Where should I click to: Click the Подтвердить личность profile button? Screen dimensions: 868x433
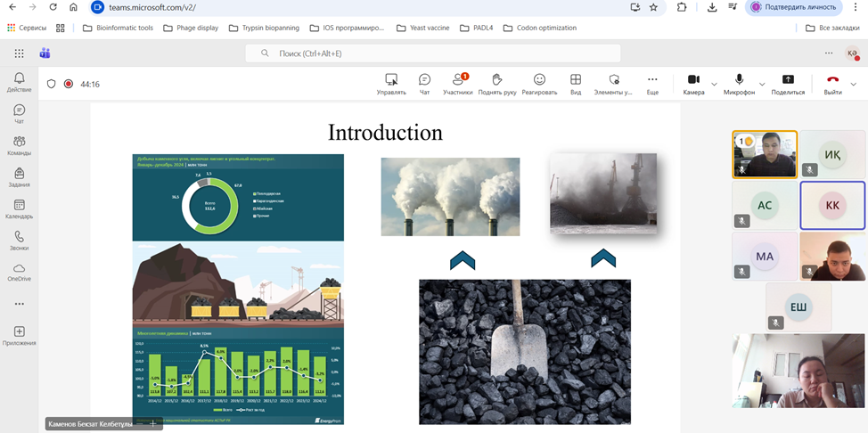tap(796, 7)
